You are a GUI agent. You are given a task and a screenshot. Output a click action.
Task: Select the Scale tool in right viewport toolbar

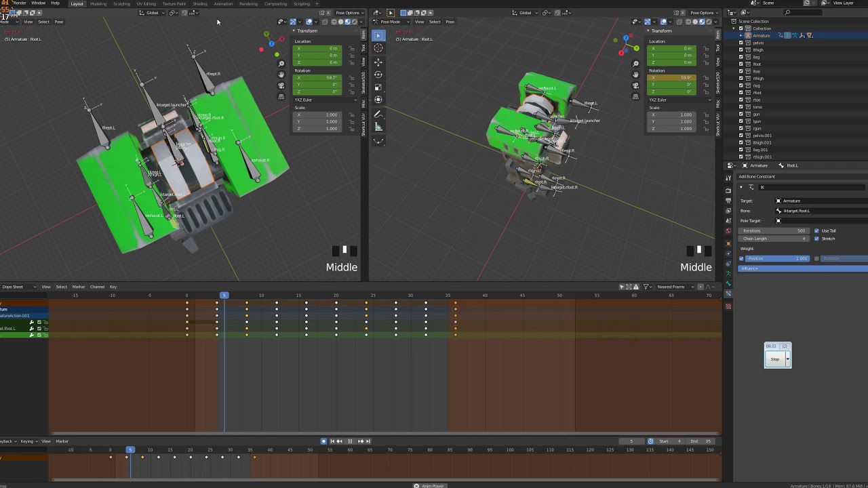[378, 87]
